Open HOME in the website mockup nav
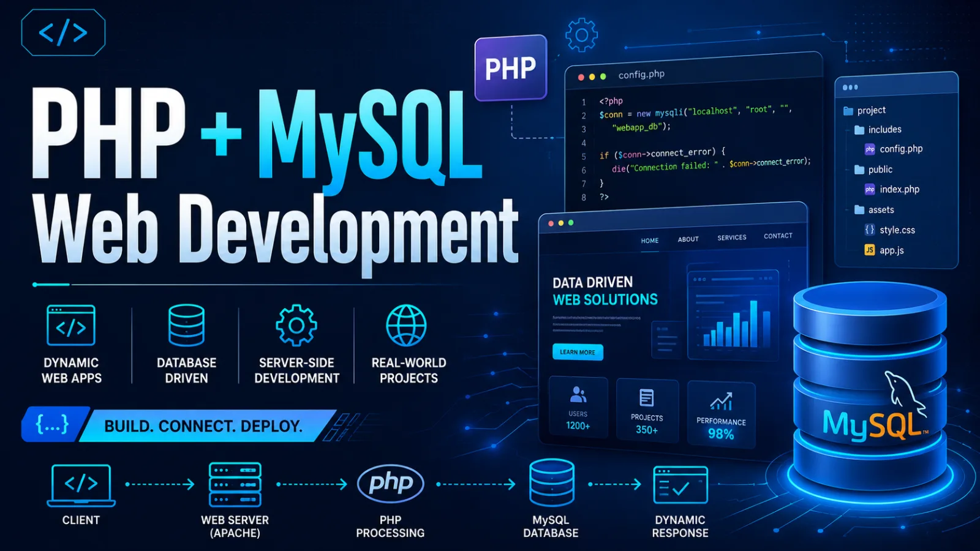980x551 pixels. pos(650,241)
